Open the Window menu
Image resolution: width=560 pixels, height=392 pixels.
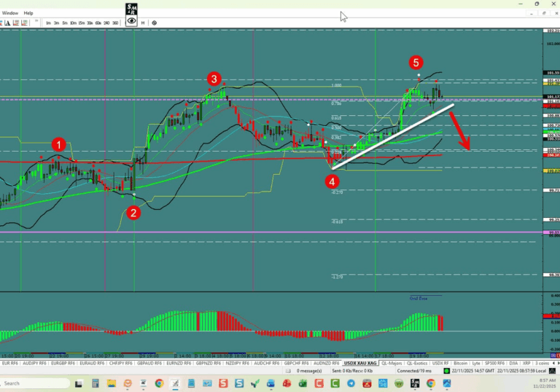10,13
